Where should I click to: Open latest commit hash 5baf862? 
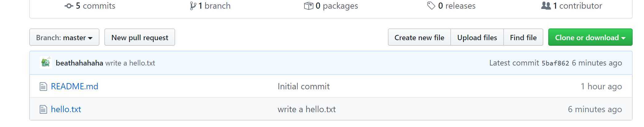pos(555,63)
